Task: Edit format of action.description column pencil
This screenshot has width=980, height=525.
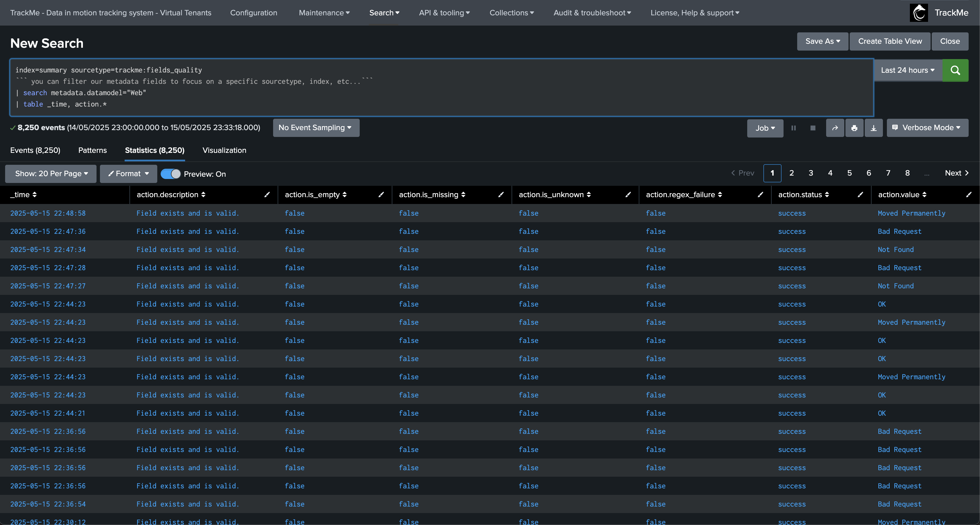Action: pyautogui.click(x=267, y=195)
